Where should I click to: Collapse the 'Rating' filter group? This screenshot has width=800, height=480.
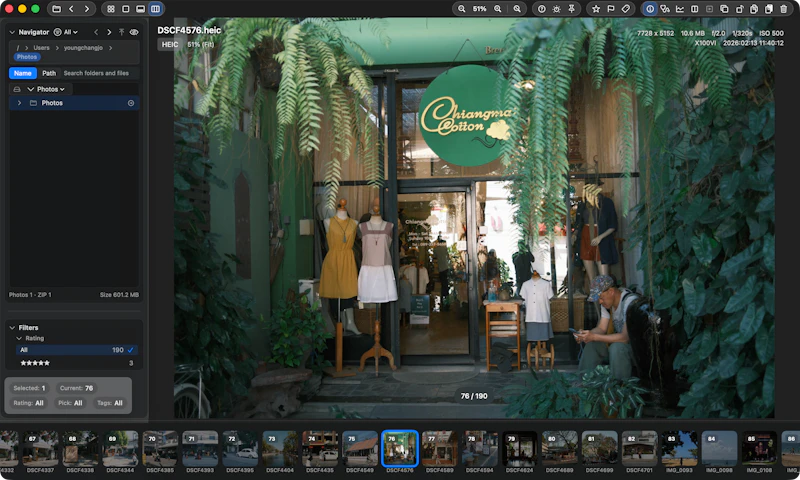pos(19,338)
